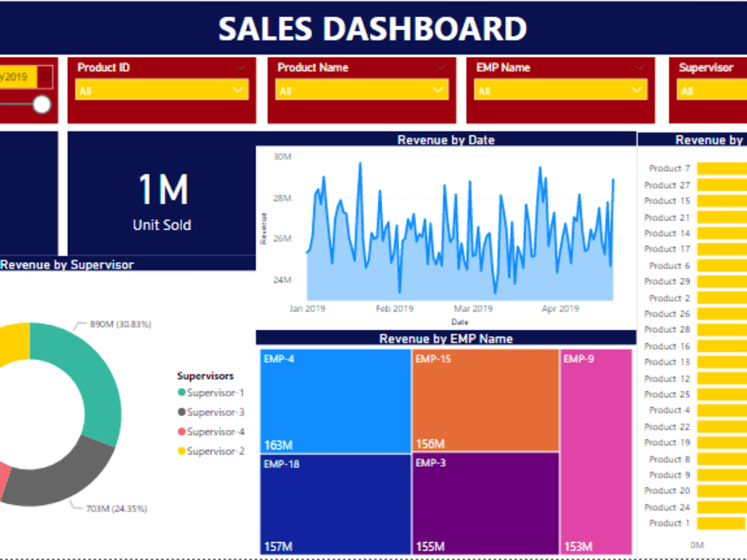Open the Product ID 'All' dropdown
This screenshot has width=747, height=560.
coord(239,90)
